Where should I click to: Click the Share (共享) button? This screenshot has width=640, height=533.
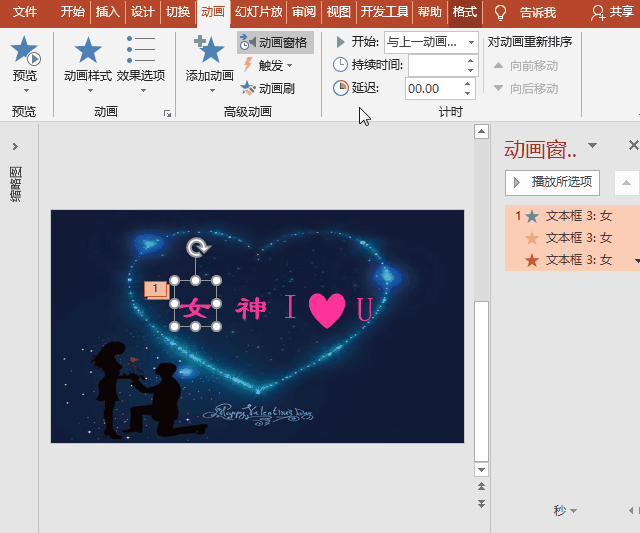pos(612,12)
